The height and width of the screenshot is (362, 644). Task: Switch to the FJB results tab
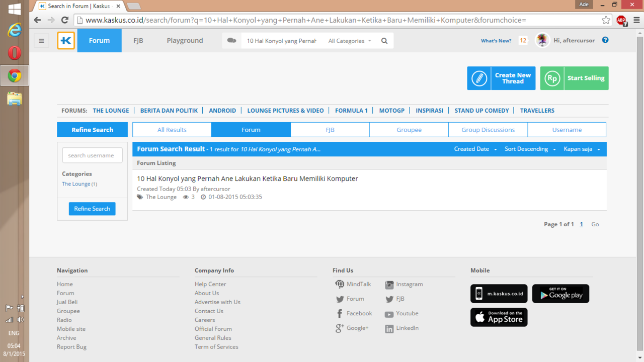coord(330,130)
